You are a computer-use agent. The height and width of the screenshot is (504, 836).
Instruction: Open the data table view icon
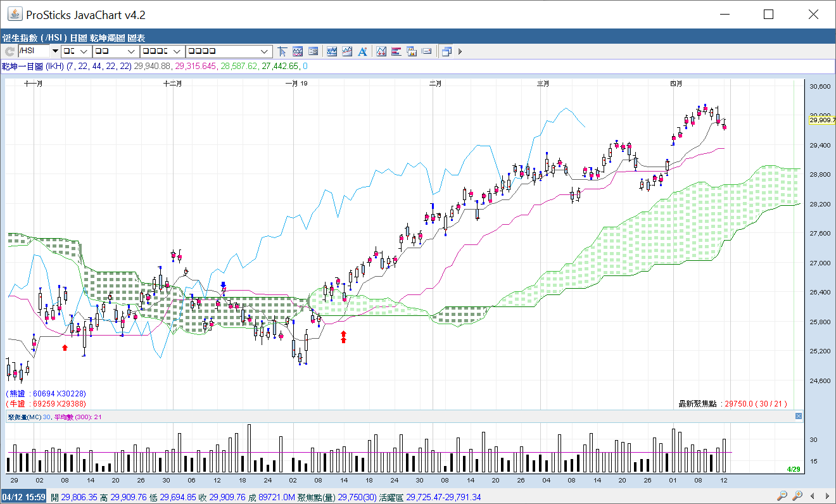coord(313,51)
